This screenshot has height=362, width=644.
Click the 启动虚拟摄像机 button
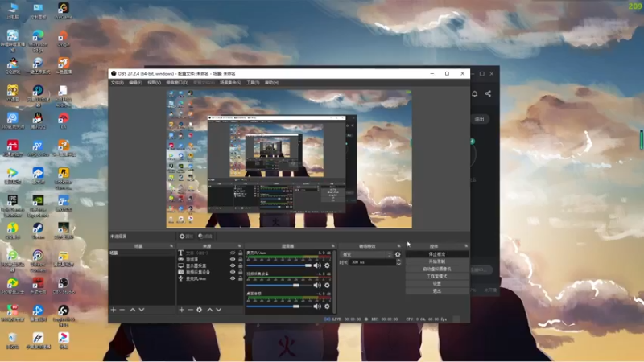coord(437,269)
